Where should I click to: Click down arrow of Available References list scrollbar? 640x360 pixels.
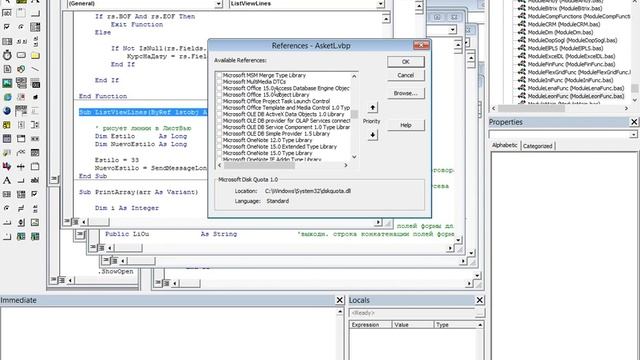point(354,157)
